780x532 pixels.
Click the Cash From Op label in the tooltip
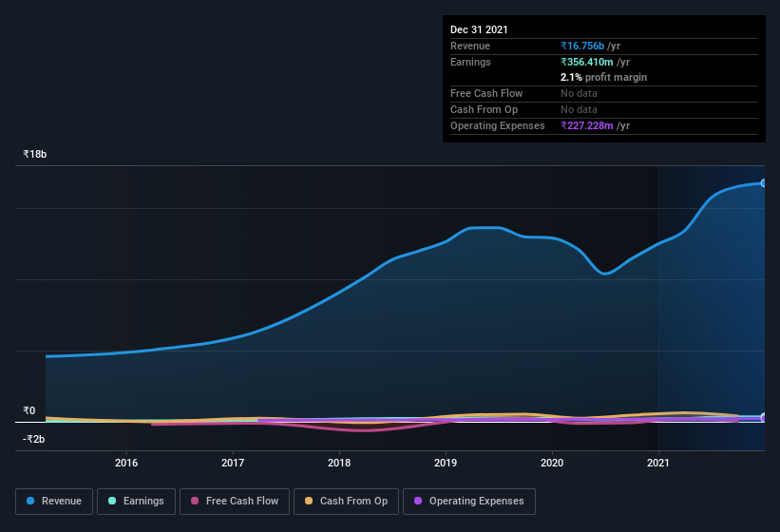(x=484, y=109)
